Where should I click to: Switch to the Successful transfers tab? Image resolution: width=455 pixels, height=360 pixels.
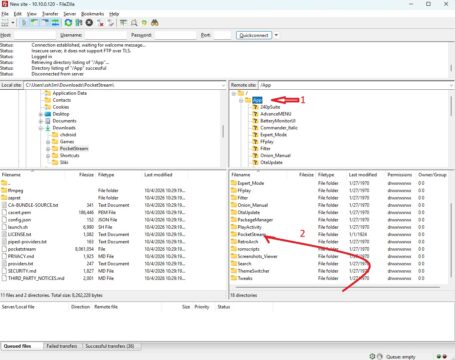pyautogui.click(x=110, y=346)
